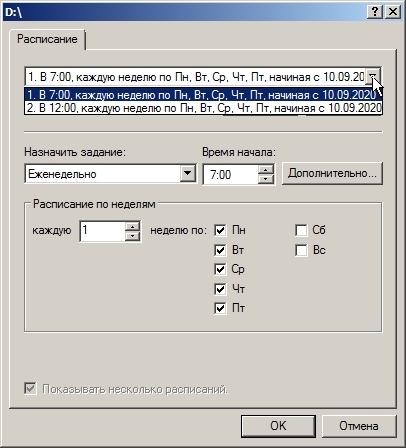This screenshot has height=448, width=406.
Task: Open the Еженедельно task frequency dropdown
Action: 188,173
